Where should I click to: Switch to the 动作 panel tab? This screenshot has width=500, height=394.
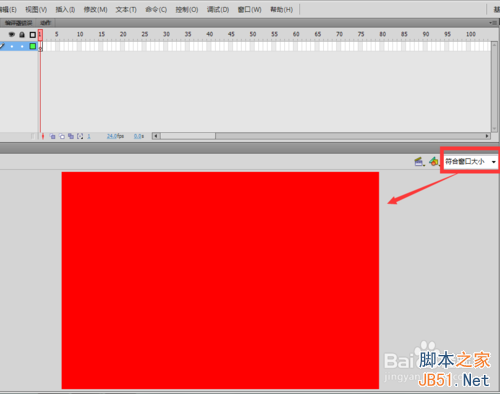tap(45, 23)
